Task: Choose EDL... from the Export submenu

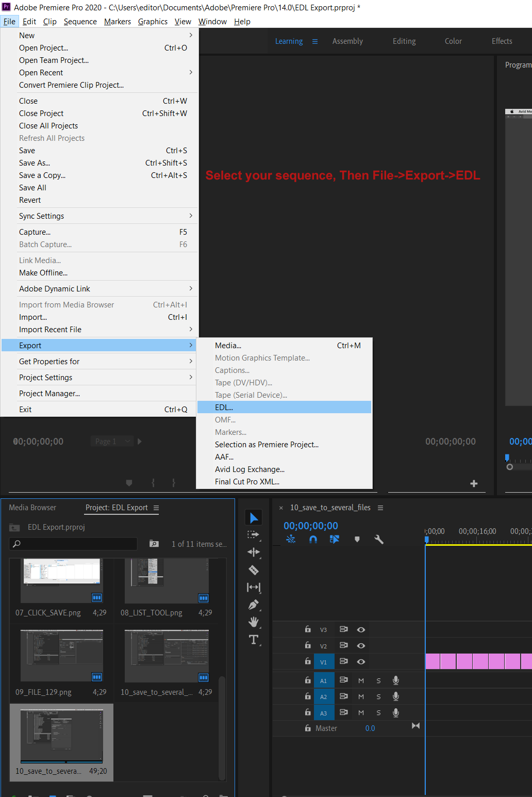Action: point(284,408)
